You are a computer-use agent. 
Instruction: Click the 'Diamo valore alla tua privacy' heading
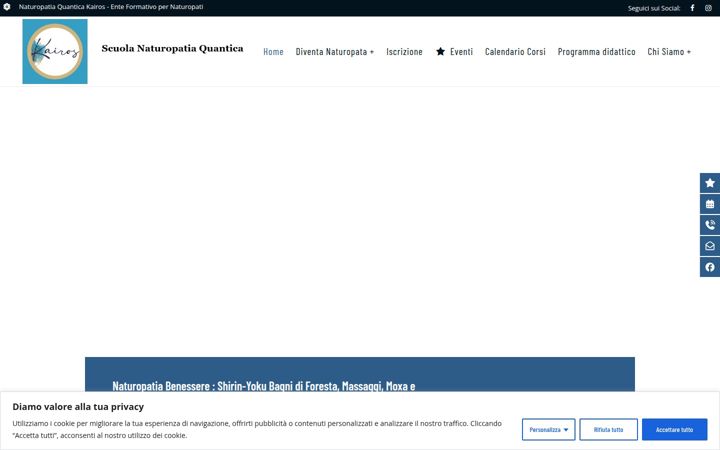[x=78, y=406]
